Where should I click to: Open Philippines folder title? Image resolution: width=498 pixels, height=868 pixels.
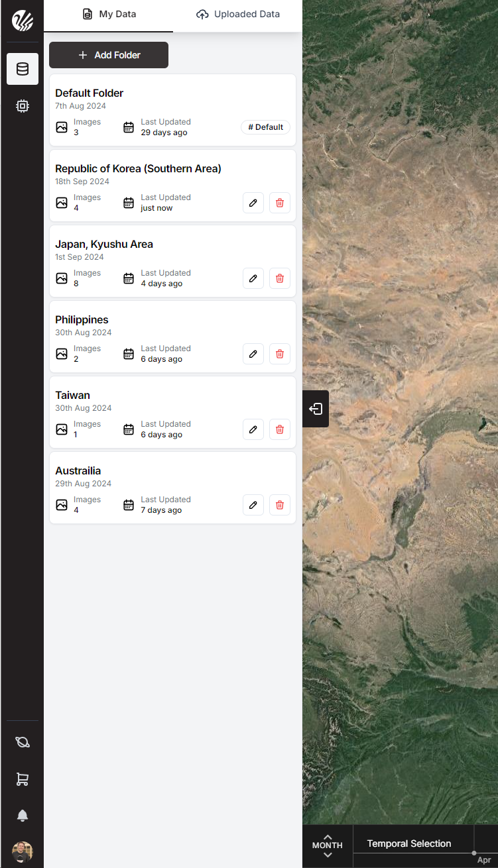[82, 320]
